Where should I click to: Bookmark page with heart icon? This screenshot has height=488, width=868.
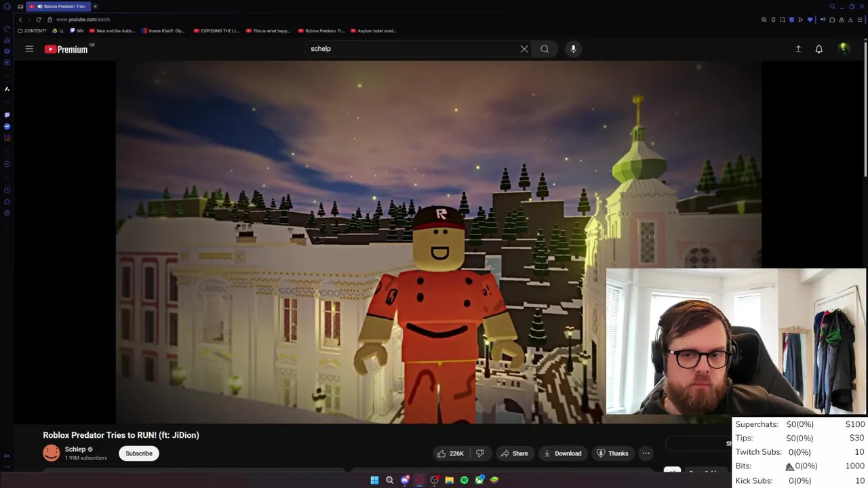click(810, 20)
